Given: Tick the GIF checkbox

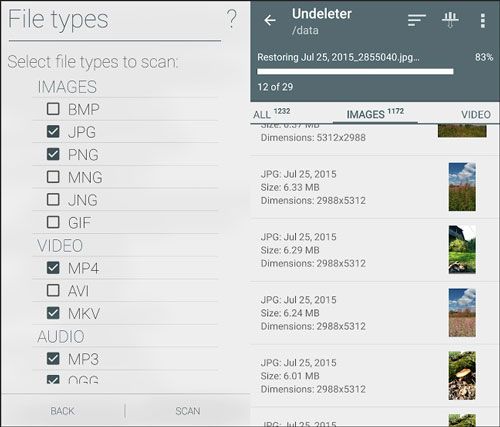Looking at the screenshot, I should pyautogui.click(x=53, y=222).
